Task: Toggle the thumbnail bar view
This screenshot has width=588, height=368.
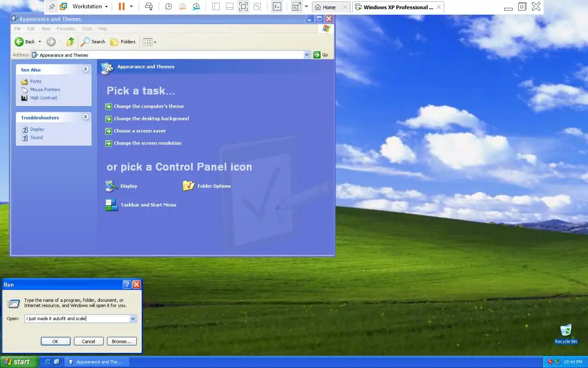Action: tap(230, 6)
